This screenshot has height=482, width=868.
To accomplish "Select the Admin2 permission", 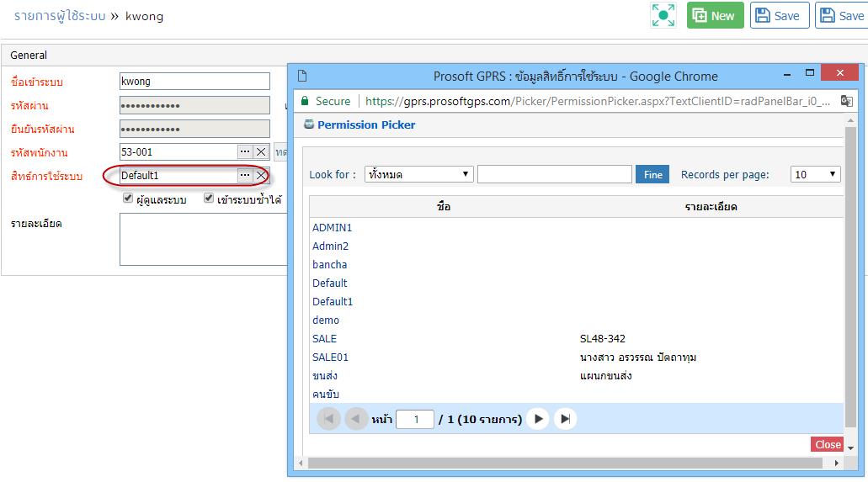I will pyautogui.click(x=331, y=246).
